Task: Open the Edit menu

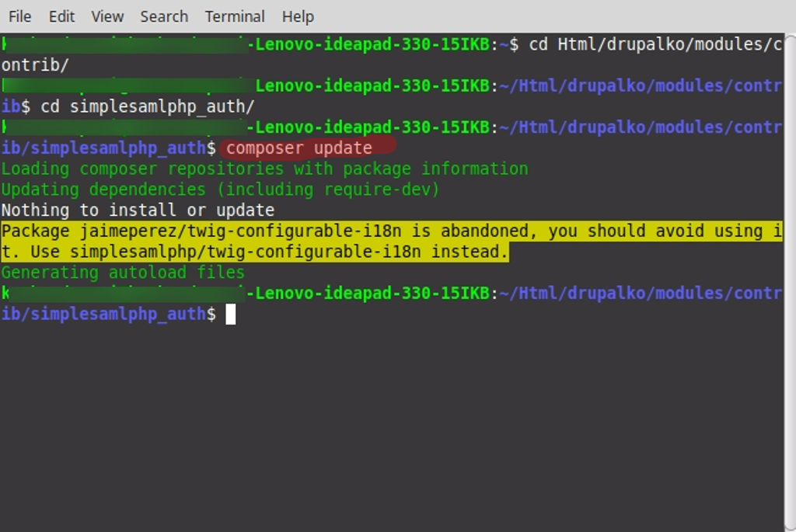Action: 61,16
